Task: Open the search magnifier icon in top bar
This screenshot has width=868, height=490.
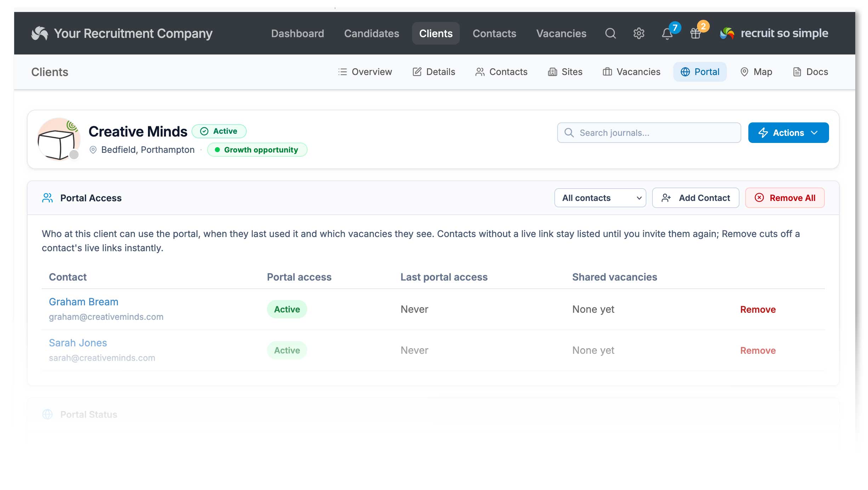Action: tap(610, 33)
